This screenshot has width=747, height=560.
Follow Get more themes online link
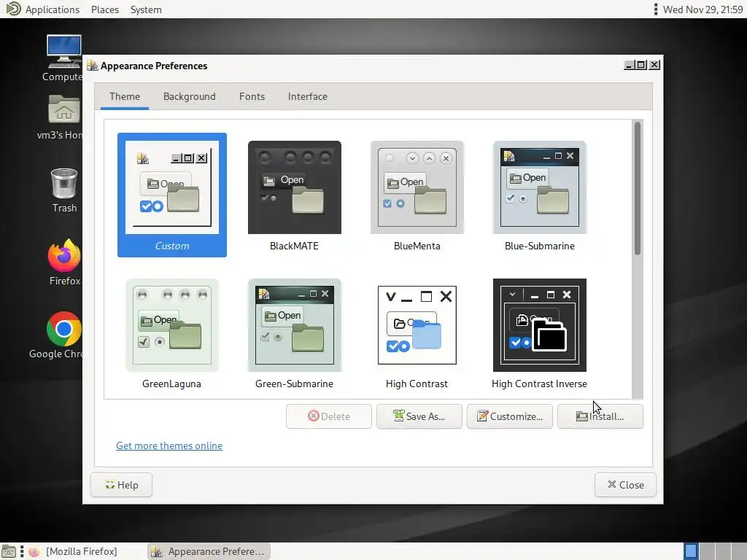[x=169, y=446]
